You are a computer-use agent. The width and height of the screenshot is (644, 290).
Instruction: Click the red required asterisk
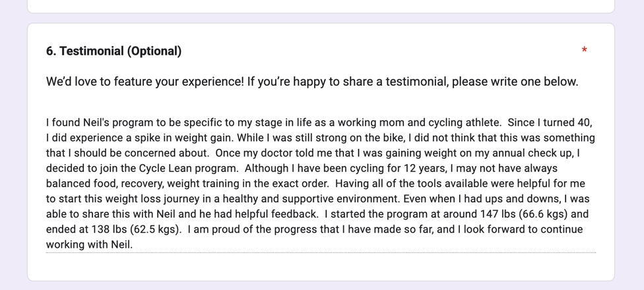(584, 51)
